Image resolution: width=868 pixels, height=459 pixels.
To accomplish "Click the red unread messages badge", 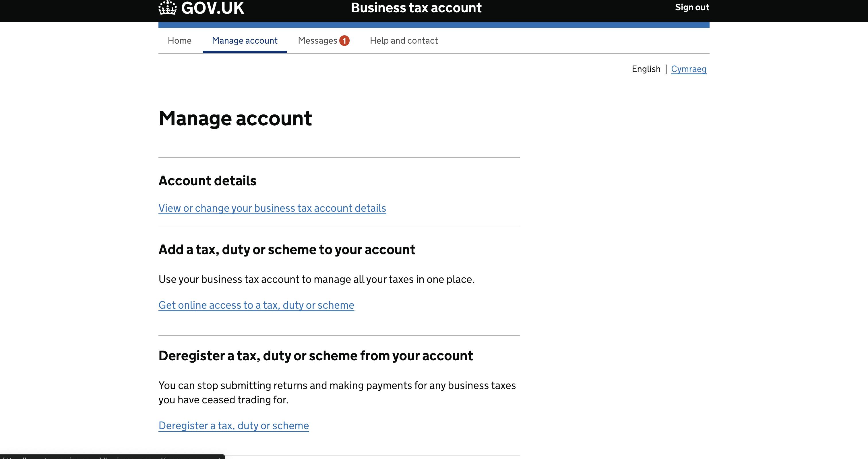I will [x=344, y=41].
